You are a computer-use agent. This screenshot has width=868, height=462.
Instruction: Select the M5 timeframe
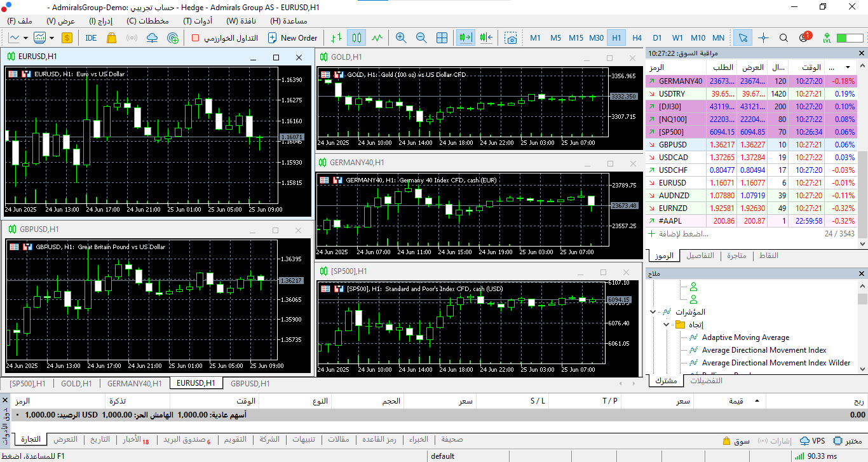555,38
